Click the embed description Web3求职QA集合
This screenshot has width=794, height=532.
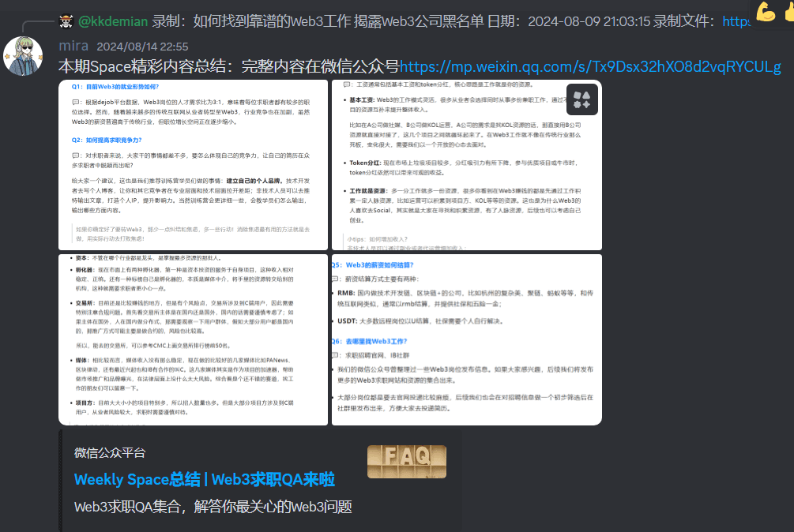[x=213, y=507]
